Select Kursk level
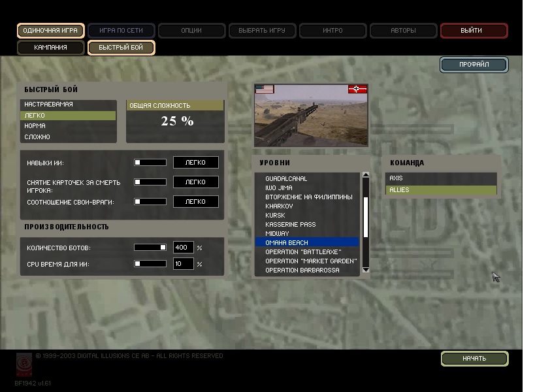Screen dimensions: 535x392 307,216
